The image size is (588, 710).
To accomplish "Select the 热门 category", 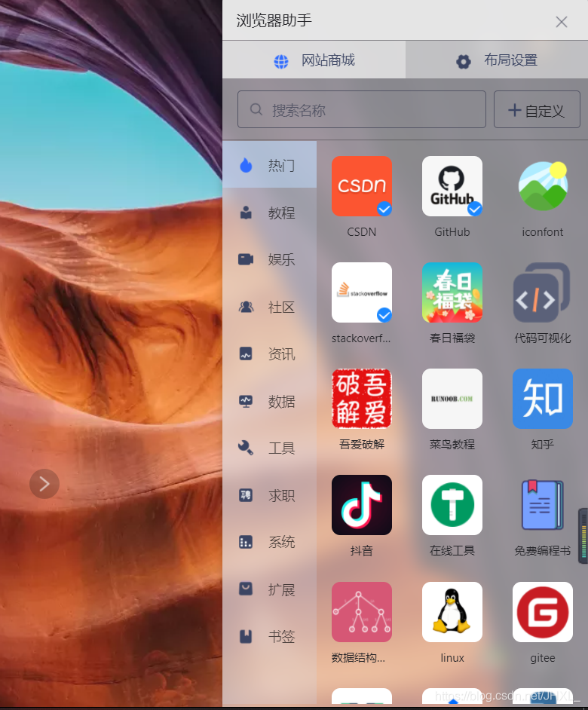I will coord(270,165).
